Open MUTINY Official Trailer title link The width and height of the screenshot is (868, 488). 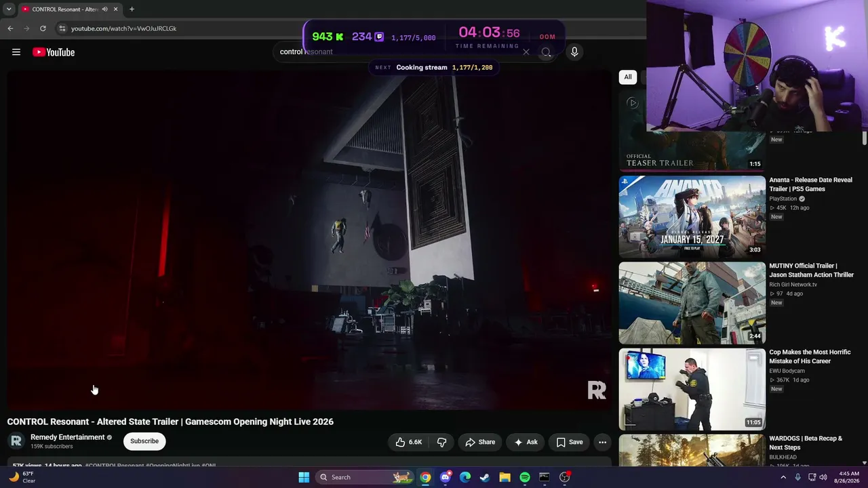tap(811, 270)
